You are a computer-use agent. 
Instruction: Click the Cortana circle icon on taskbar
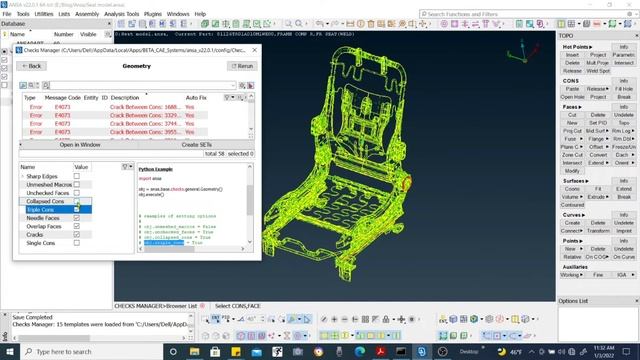click(173, 352)
